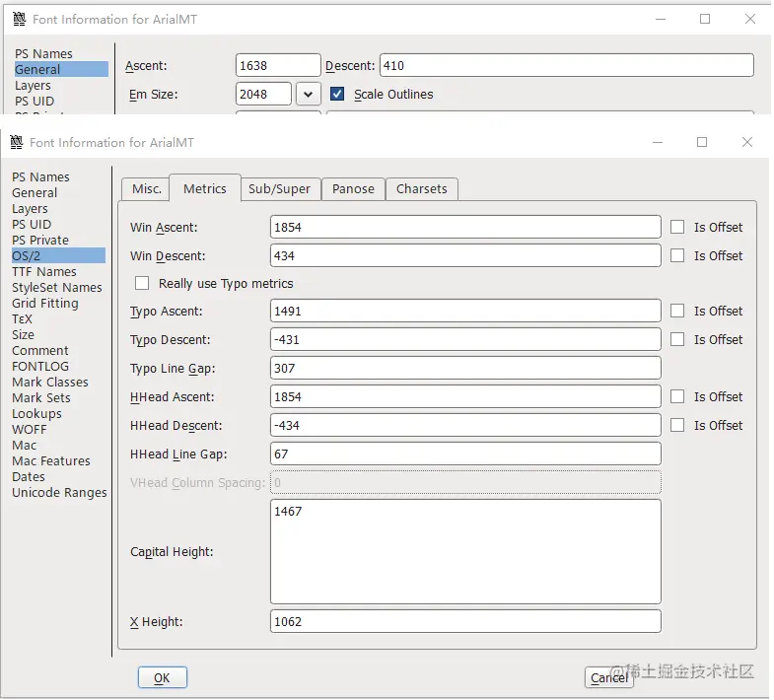Select the Size section
The height and width of the screenshot is (700, 774).
[24, 334]
